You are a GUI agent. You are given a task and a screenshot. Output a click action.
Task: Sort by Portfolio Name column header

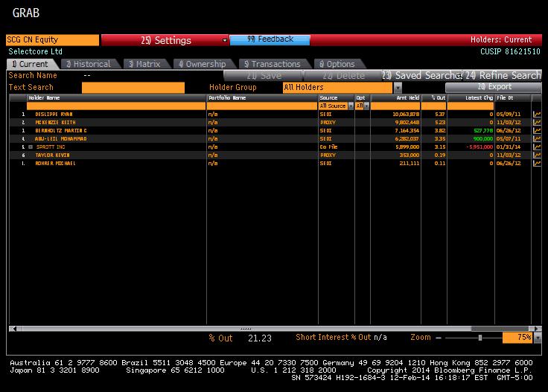(x=262, y=98)
